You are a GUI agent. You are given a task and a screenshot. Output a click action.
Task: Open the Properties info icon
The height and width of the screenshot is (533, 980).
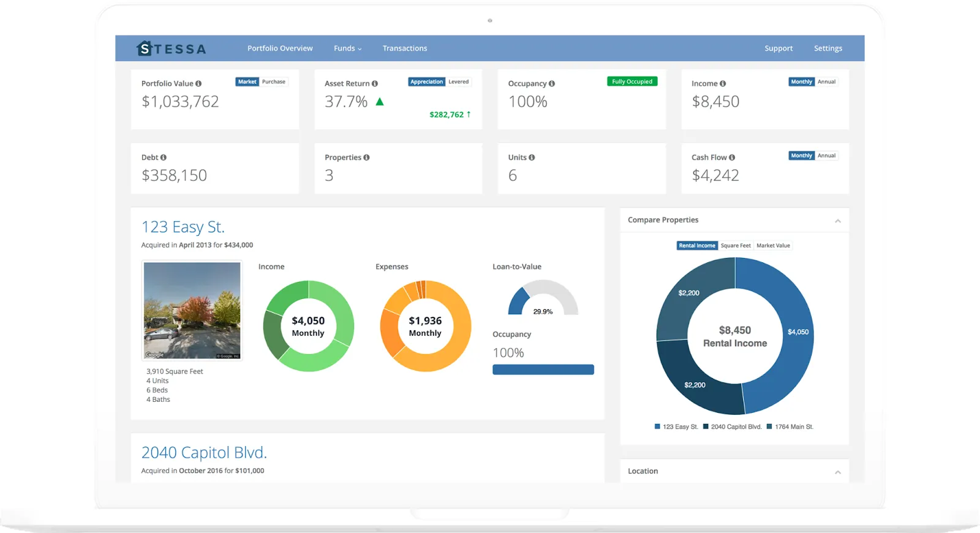point(366,157)
